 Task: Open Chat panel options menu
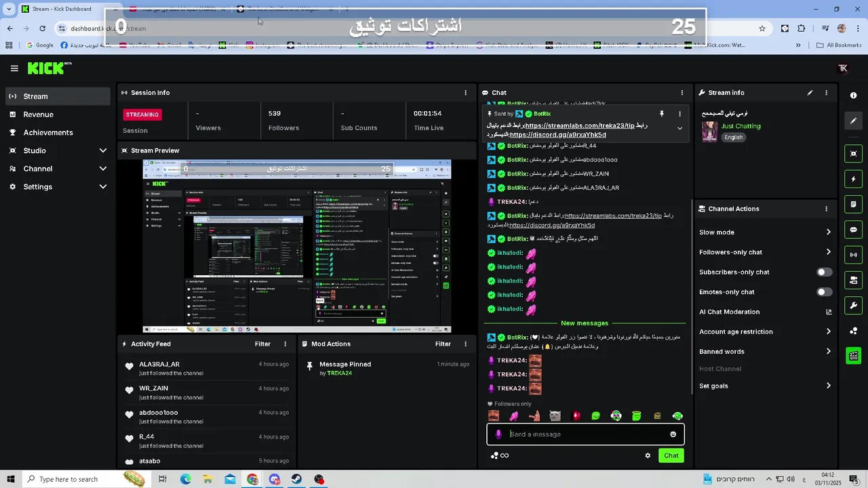(x=682, y=93)
